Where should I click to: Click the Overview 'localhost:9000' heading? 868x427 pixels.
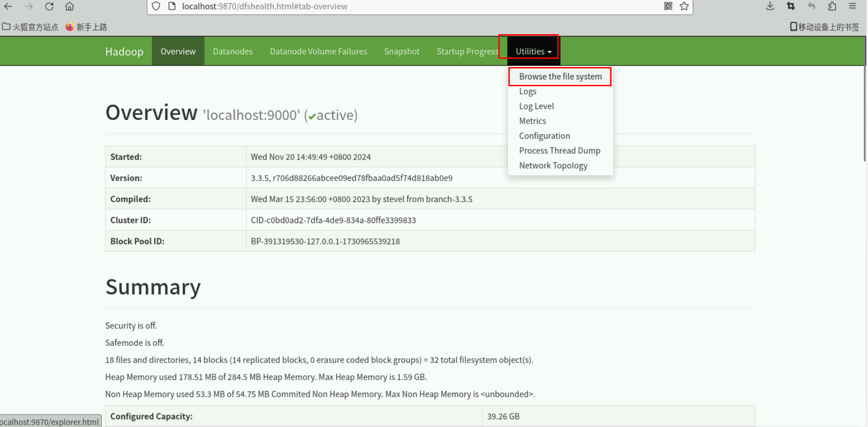(x=231, y=113)
